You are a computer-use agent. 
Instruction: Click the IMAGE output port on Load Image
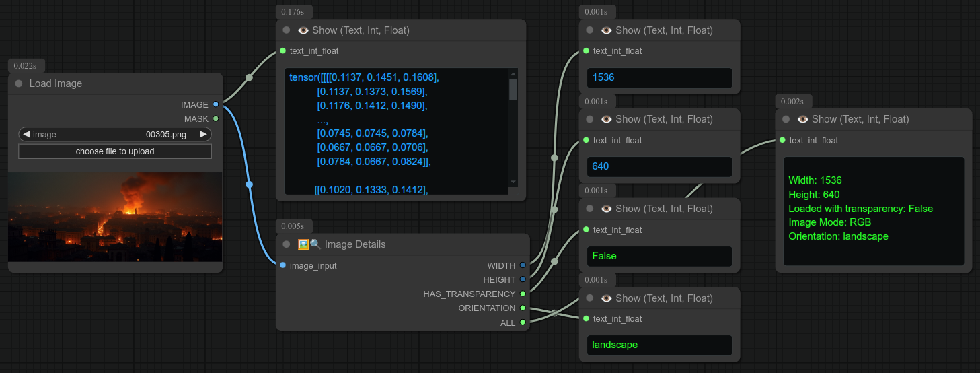[215, 104]
